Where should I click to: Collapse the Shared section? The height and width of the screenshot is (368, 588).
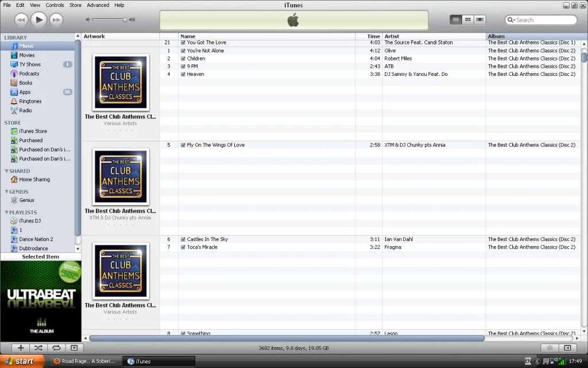[x=6, y=171]
